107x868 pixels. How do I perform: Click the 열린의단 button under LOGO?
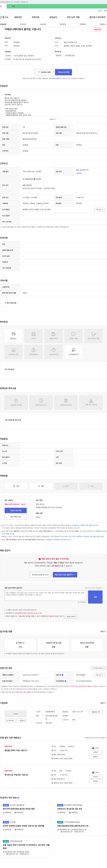pyautogui.click(x=22, y=720)
